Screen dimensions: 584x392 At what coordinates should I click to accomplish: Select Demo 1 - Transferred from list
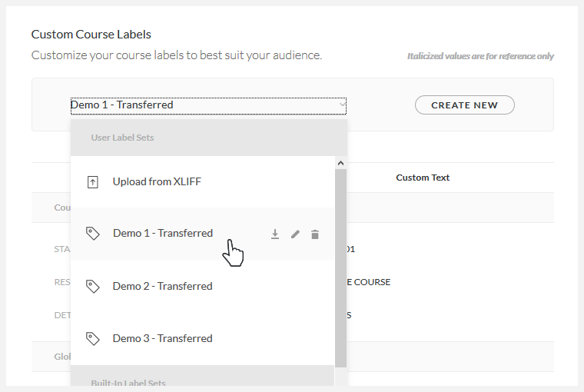pyautogui.click(x=162, y=233)
